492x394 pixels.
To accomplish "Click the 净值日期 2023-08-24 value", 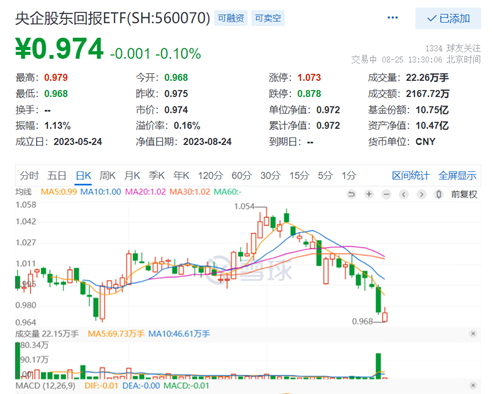I will pyautogui.click(x=207, y=142).
